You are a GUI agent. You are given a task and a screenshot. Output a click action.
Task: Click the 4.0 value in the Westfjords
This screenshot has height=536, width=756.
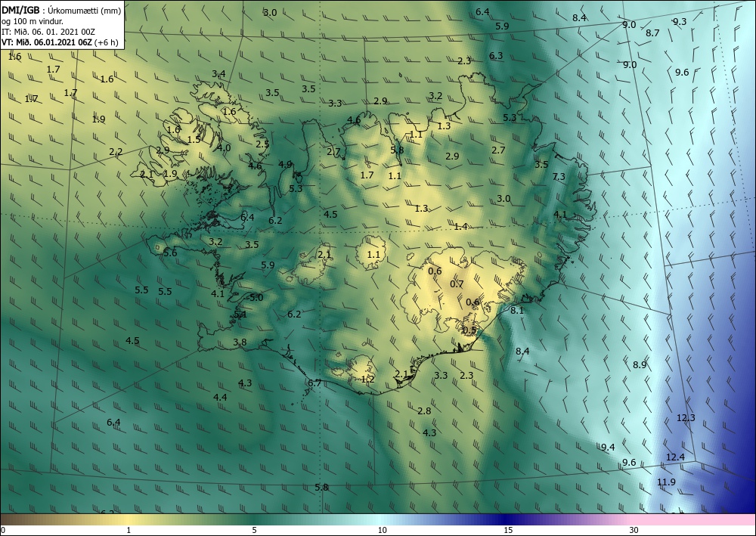tap(223, 148)
